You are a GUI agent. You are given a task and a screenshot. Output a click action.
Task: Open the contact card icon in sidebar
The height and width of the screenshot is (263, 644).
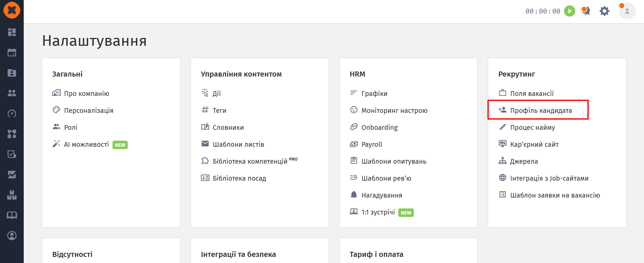tap(12, 73)
